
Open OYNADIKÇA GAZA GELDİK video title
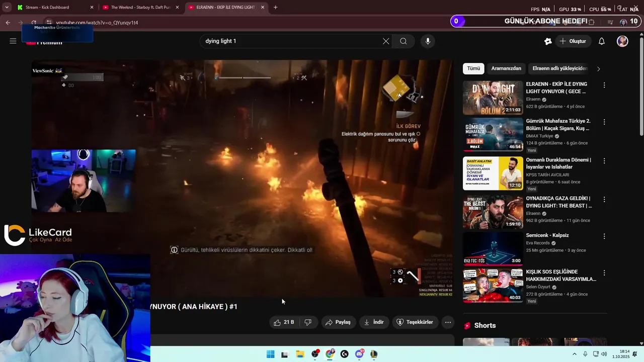[x=558, y=202]
